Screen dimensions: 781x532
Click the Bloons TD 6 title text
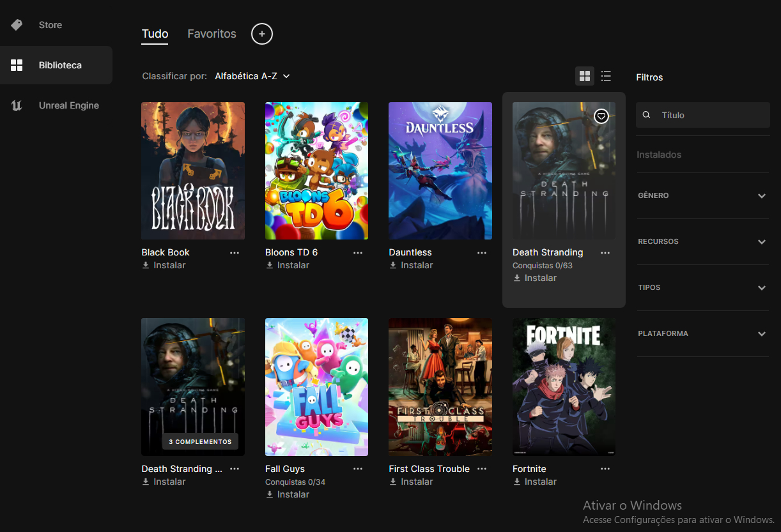291,252
